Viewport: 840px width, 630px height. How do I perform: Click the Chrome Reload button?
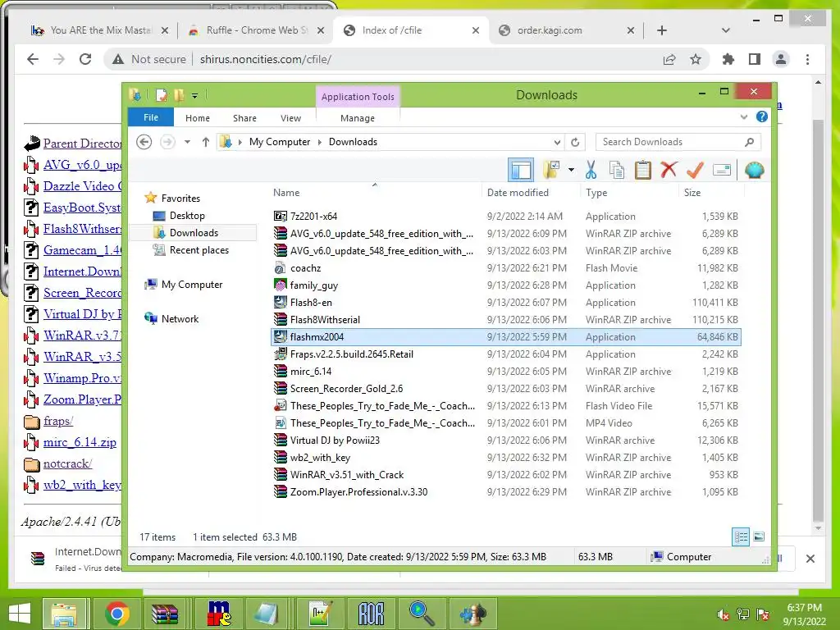click(x=85, y=59)
